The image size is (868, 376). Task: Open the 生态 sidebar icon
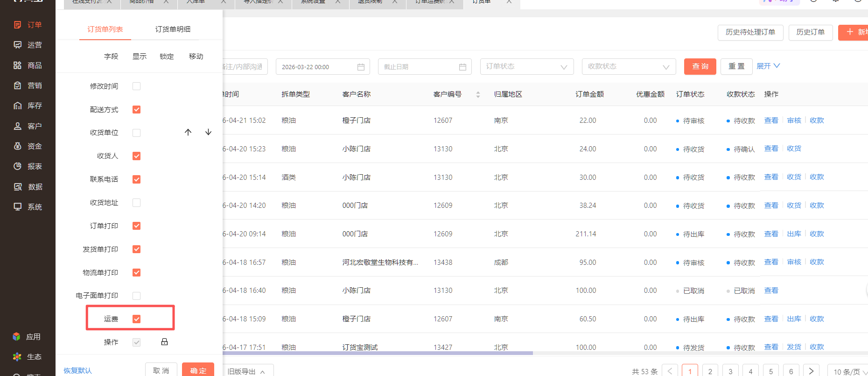point(17,357)
